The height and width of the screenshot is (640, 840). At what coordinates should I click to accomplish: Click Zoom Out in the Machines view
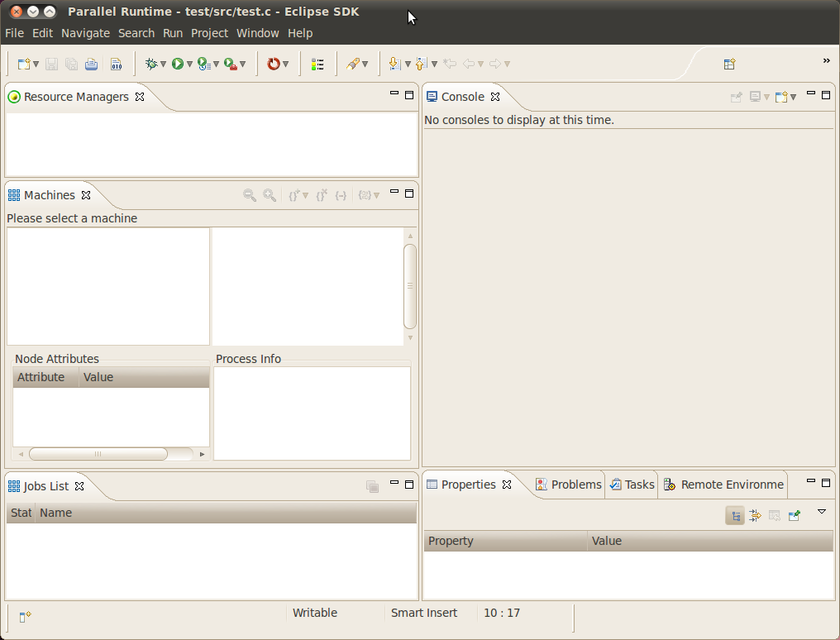pos(249,195)
